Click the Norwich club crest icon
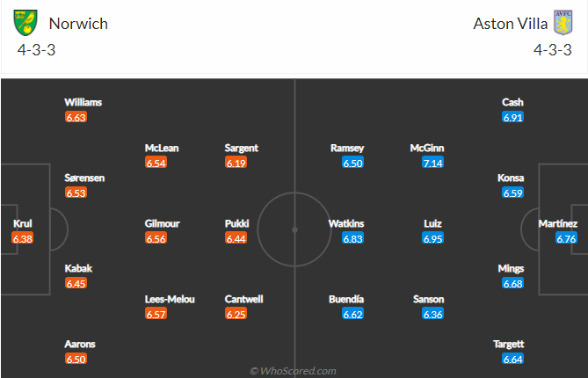This screenshot has height=378, width=588. (x=25, y=23)
